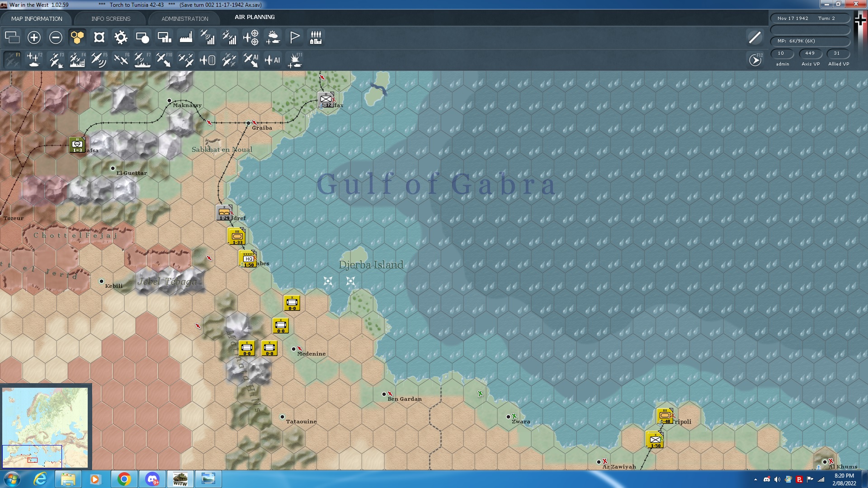Screen dimensions: 868x488
Task: Select the F1 air mode button
Action: pyautogui.click(x=12, y=60)
